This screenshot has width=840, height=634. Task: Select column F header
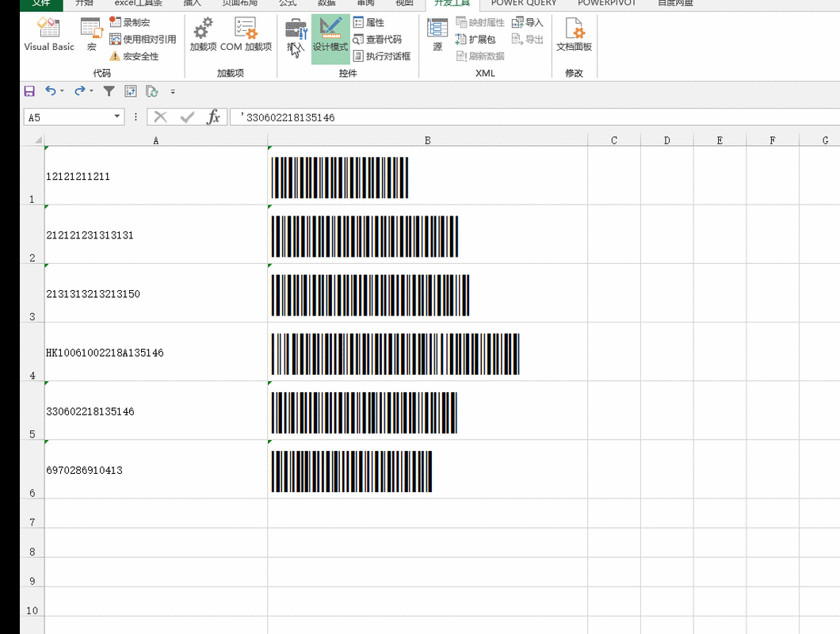point(773,140)
